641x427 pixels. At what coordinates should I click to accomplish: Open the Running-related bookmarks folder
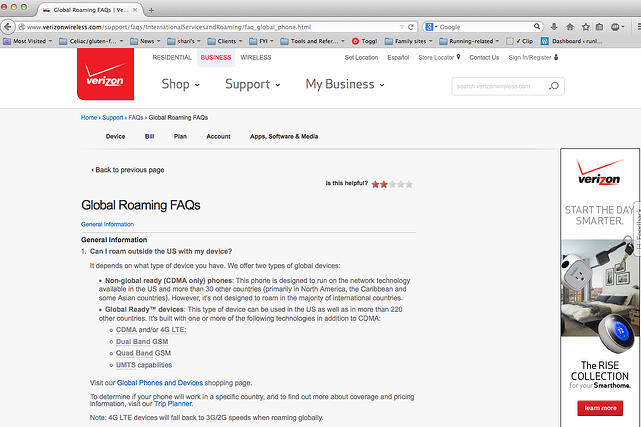(x=469, y=41)
